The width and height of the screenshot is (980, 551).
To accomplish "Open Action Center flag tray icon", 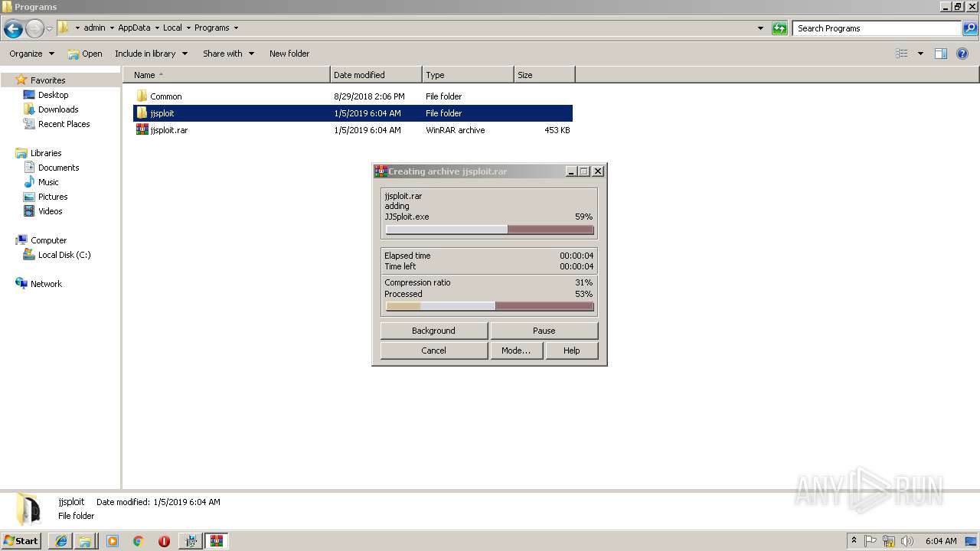I will tap(871, 541).
